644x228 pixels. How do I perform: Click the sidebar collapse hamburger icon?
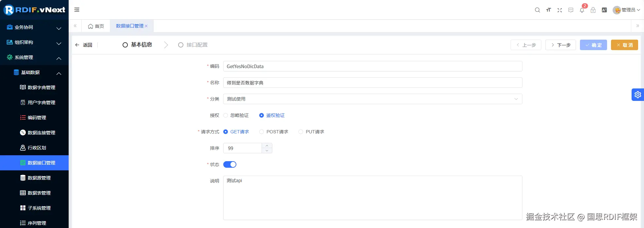point(77,10)
